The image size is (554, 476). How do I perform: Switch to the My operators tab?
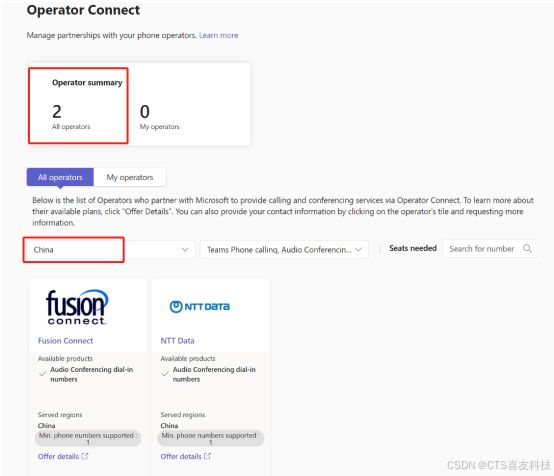[130, 177]
